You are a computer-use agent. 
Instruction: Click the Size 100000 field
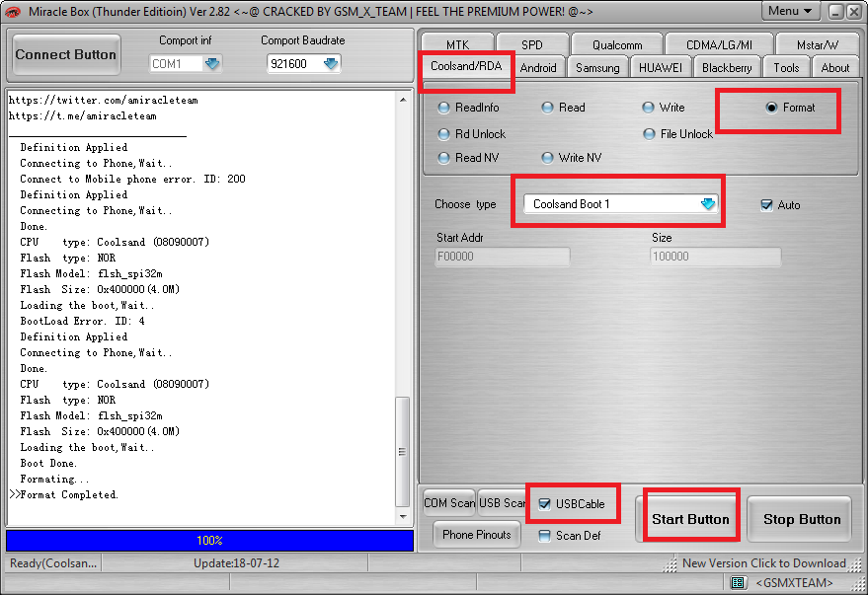716,257
